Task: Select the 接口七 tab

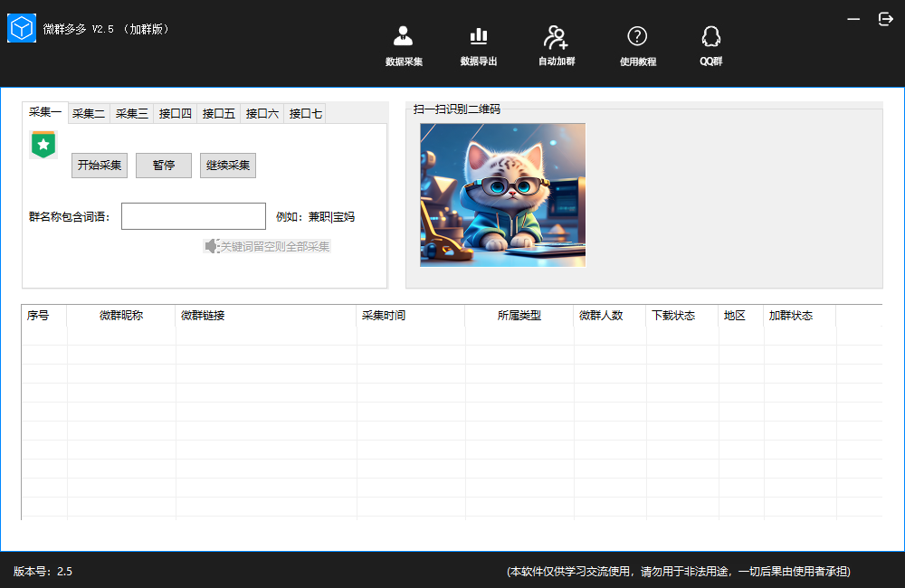Action: (x=305, y=113)
